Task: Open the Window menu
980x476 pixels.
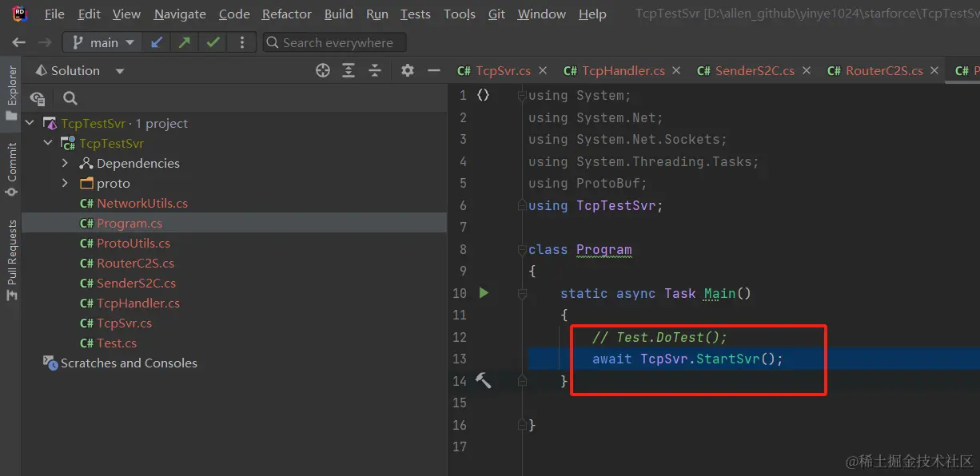Action: [542, 14]
